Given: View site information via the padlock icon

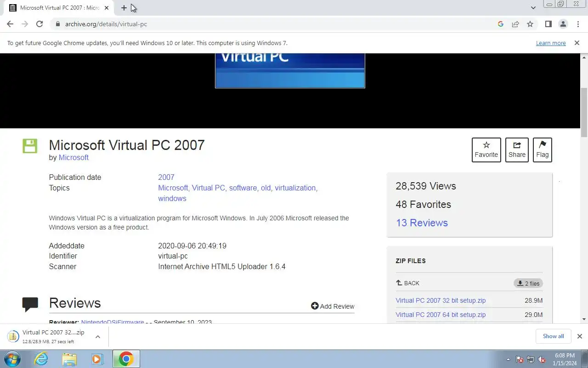Looking at the screenshot, I should [57, 24].
